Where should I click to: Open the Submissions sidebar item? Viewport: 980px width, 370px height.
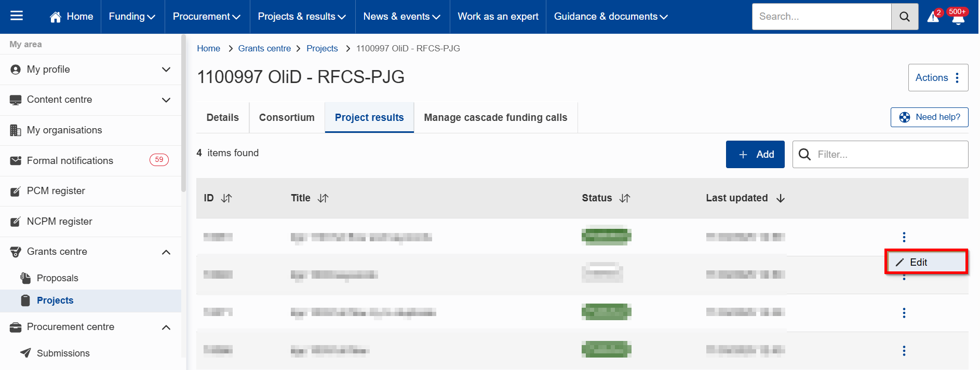click(x=90, y=353)
